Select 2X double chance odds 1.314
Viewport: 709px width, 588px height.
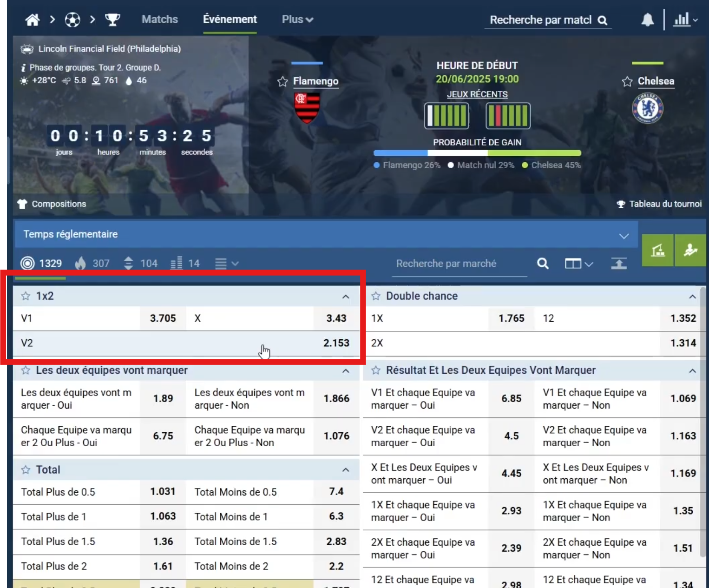683,343
